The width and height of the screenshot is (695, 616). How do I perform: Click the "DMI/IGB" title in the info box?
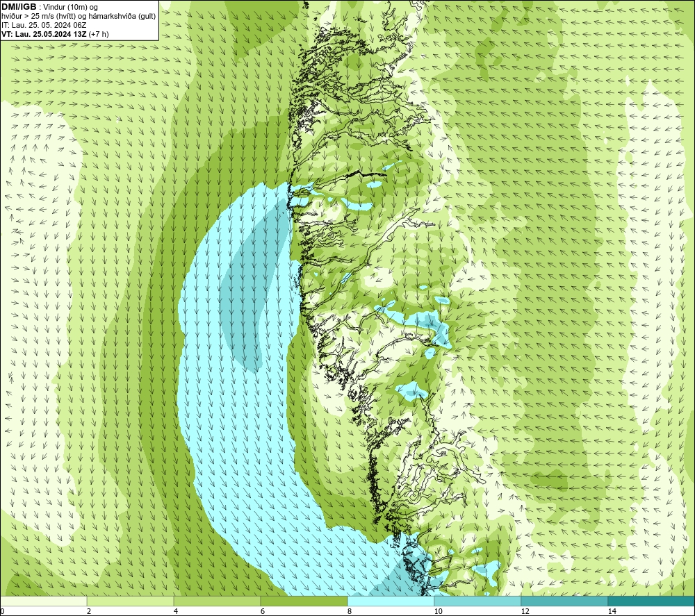tap(19, 7)
